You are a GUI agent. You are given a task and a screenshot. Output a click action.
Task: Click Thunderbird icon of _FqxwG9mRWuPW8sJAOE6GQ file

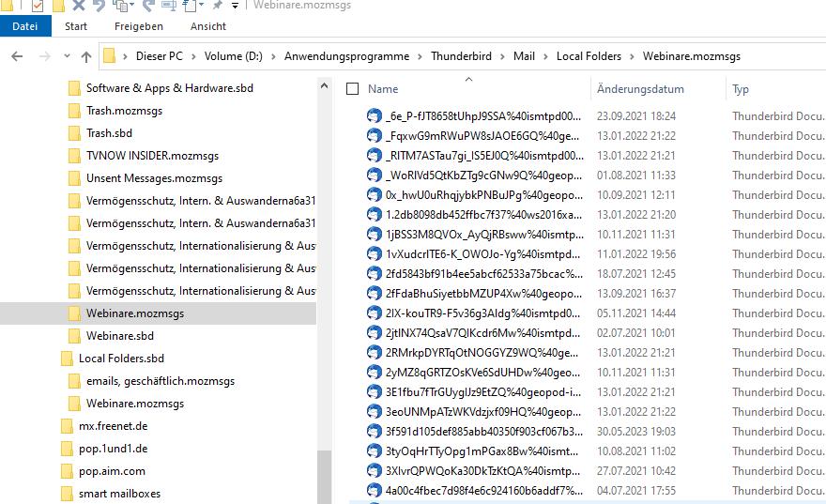click(374, 136)
